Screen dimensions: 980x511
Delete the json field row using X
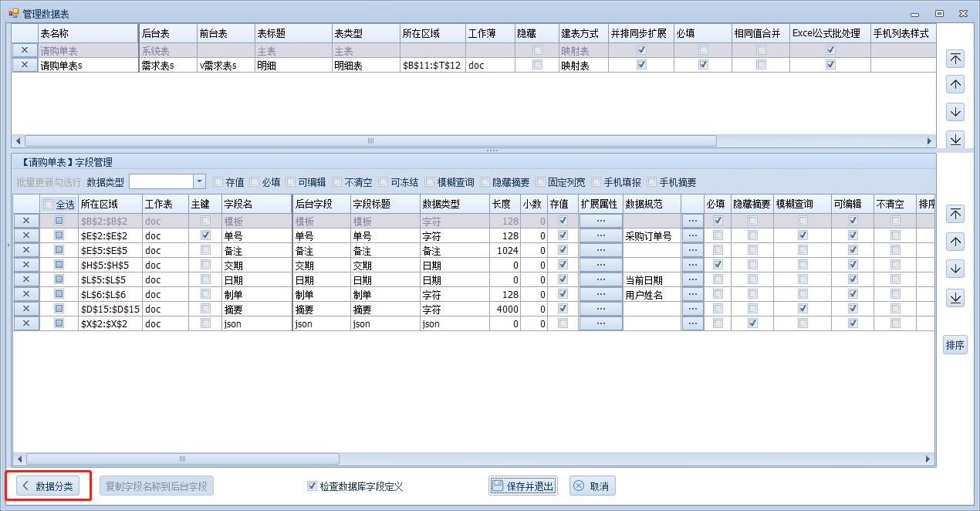tap(25, 324)
